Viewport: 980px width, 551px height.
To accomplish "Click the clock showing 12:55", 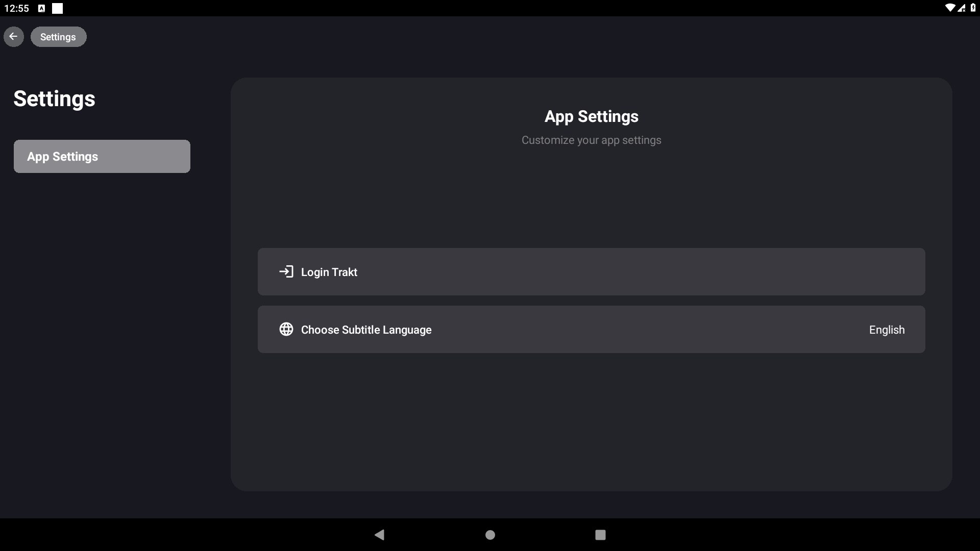I will pyautogui.click(x=17, y=8).
